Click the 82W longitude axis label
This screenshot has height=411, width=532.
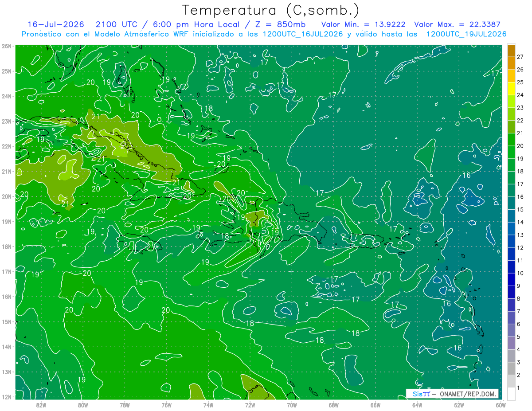pos(41,405)
